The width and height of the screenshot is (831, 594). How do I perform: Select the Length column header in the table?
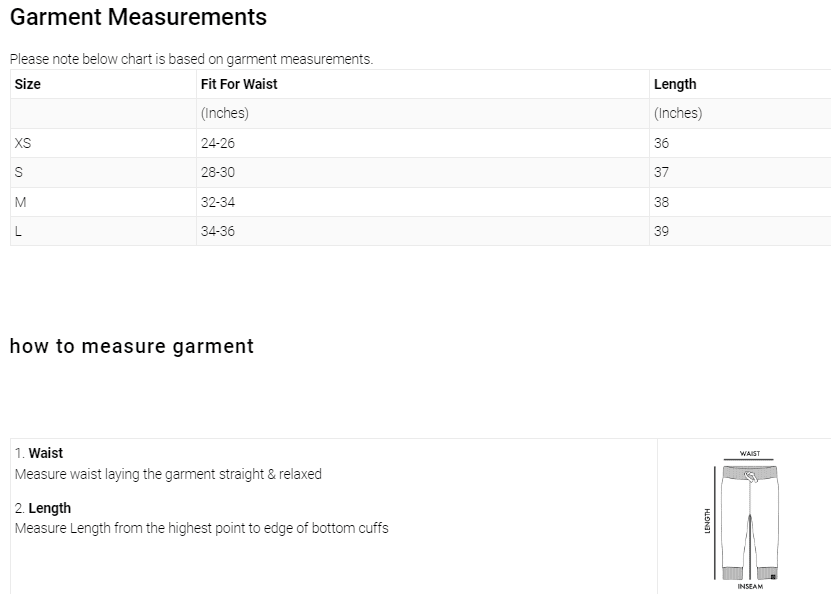click(675, 84)
